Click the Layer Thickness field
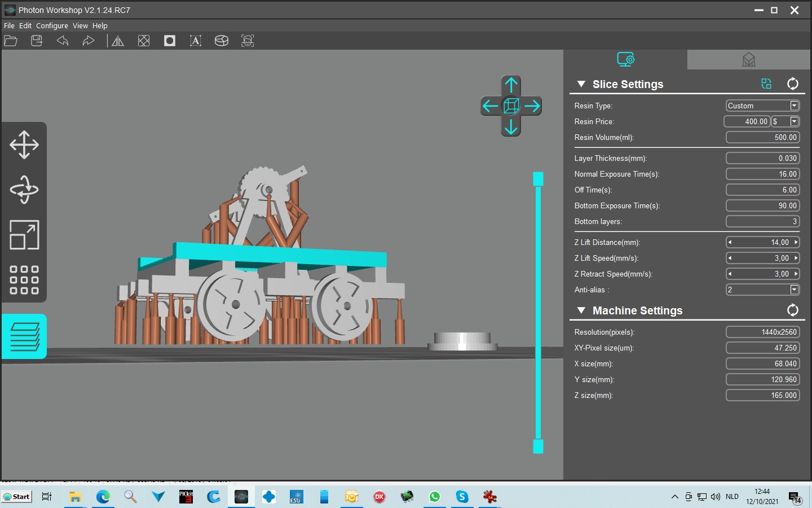Image resolution: width=812 pixels, height=508 pixels. (762, 158)
